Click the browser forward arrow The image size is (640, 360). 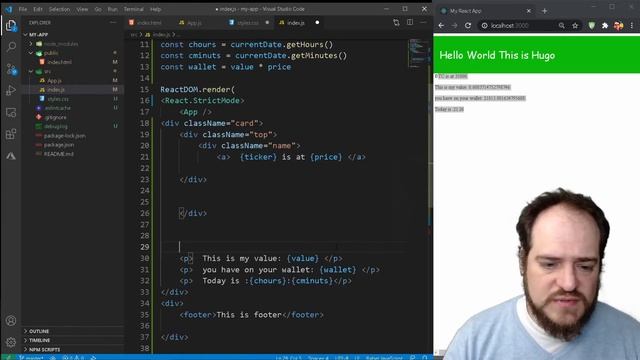(454, 25)
